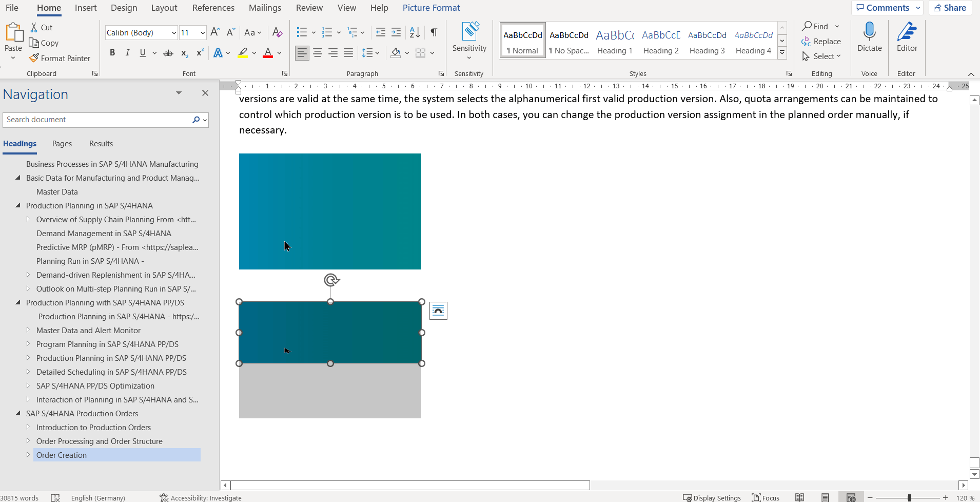Start Dictate microphone
The image size is (980, 502).
point(870,37)
